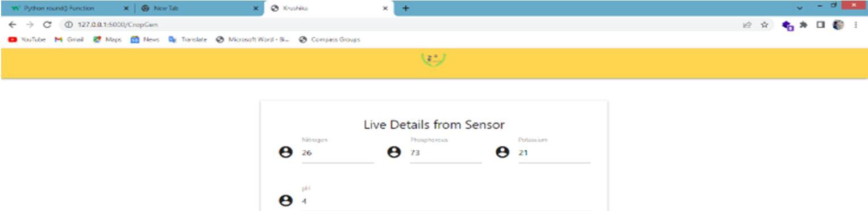The width and height of the screenshot is (868, 211).
Task: Click the Phosphorous field showing 73
Action: pyautogui.click(x=446, y=153)
